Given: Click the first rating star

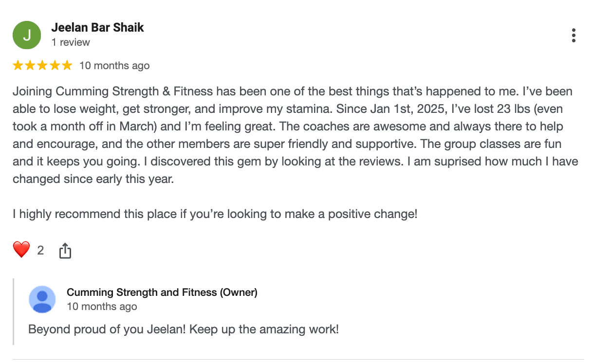Looking at the screenshot, I should pyautogui.click(x=18, y=66).
